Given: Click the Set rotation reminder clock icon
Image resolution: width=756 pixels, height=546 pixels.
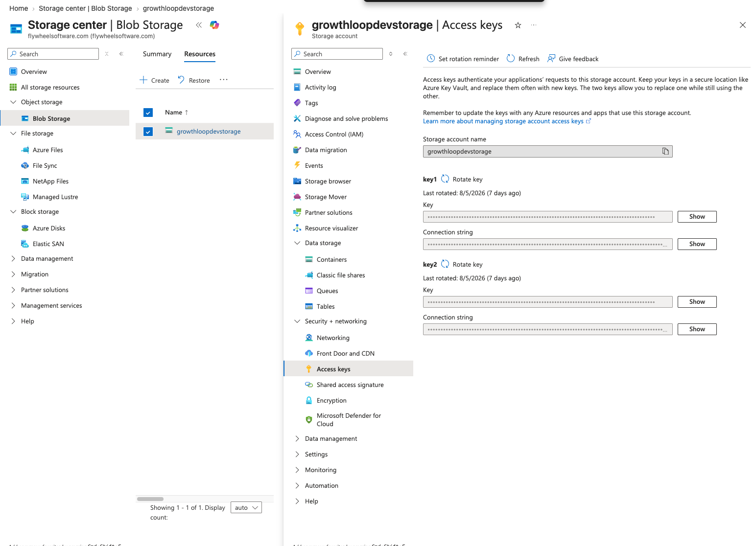Looking at the screenshot, I should coord(431,59).
